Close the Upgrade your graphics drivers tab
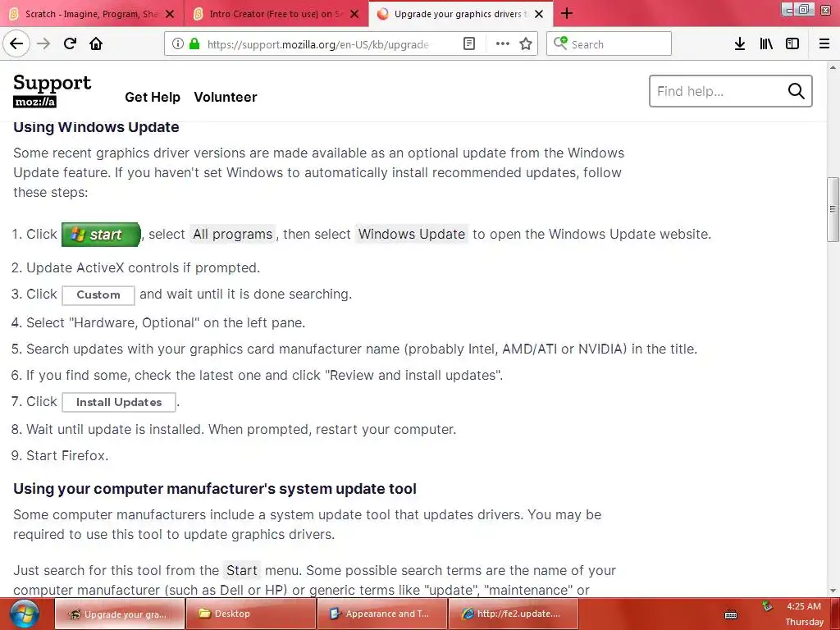The image size is (840, 630). click(539, 14)
